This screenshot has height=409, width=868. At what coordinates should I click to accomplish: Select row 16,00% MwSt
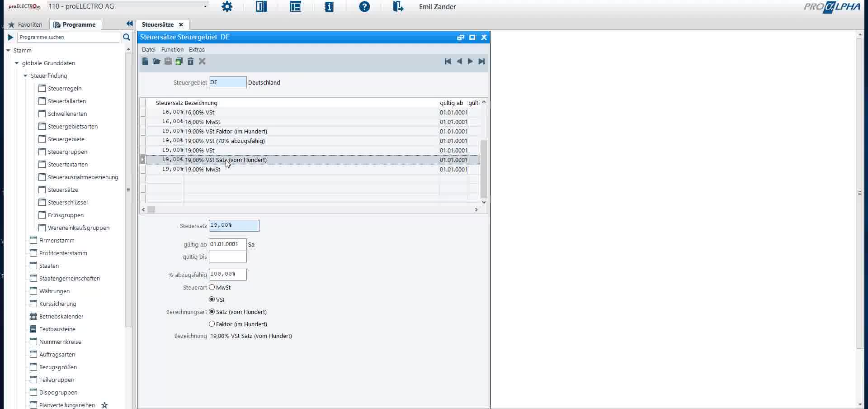click(x=313, y=122)
